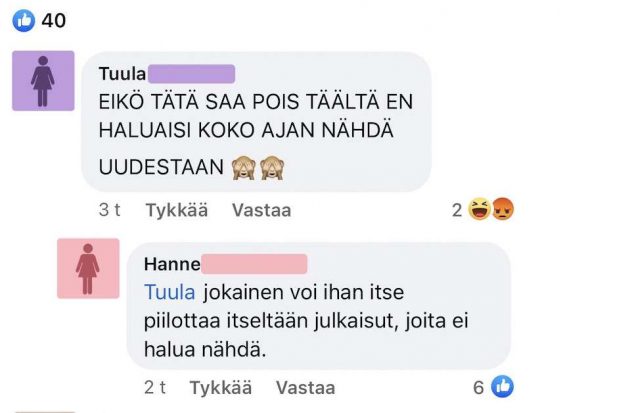Image resolution: width=632 pixels, height=413 pixels.
Task: Click the 2 t timestamp on Hanne's reply
Action: click(153, 387)
